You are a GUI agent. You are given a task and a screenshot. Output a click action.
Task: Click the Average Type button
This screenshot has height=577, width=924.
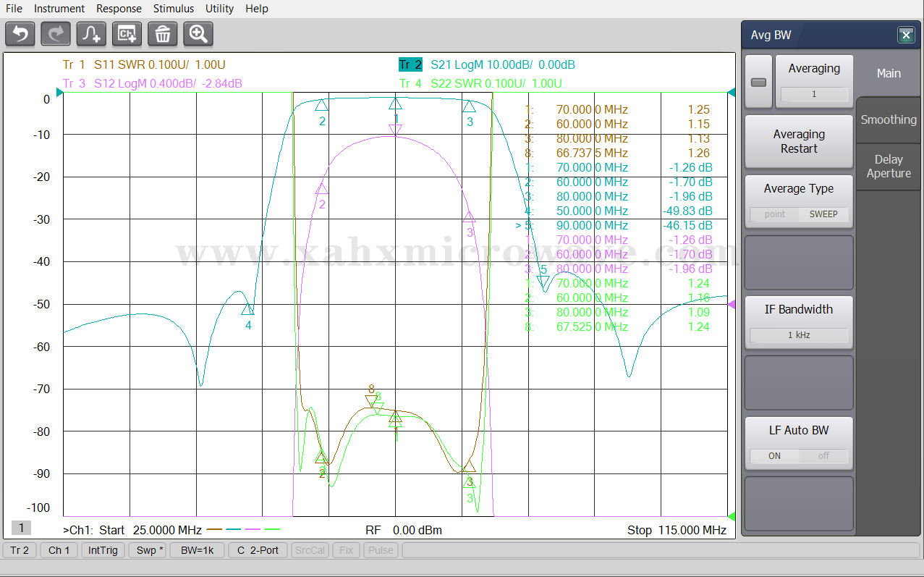(x=799, y=202)
